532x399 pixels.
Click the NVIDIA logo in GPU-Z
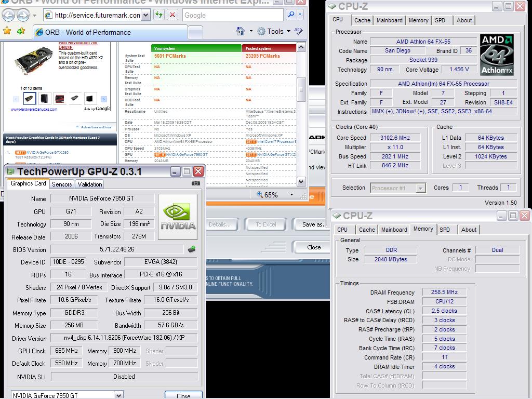coord(178,217)
